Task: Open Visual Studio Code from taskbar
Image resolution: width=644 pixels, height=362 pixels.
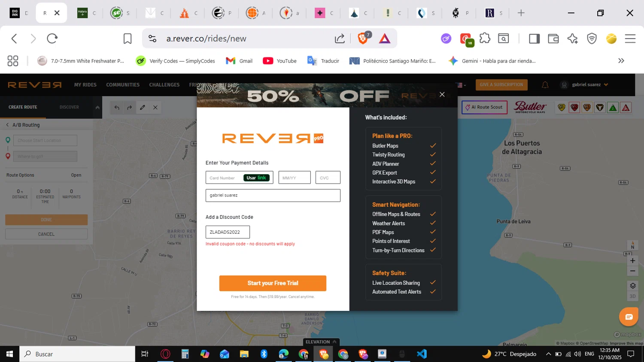Action: tap(422, 354)
